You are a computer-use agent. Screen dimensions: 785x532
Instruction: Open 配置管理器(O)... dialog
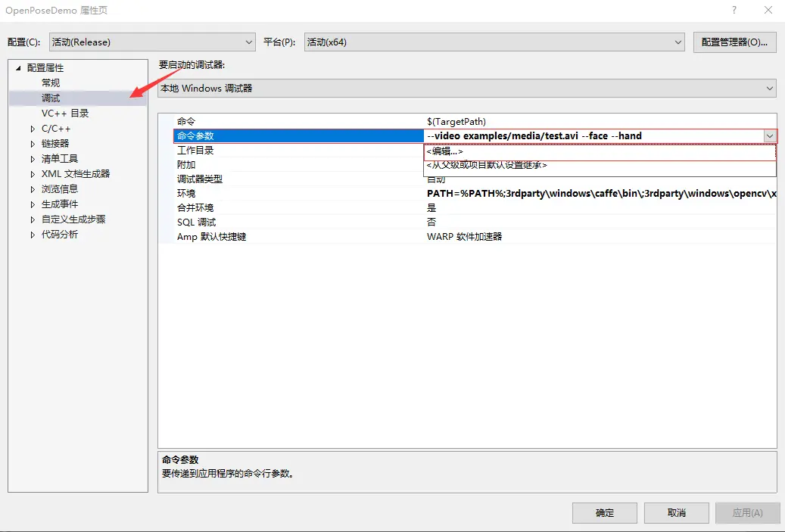[734, 42]
